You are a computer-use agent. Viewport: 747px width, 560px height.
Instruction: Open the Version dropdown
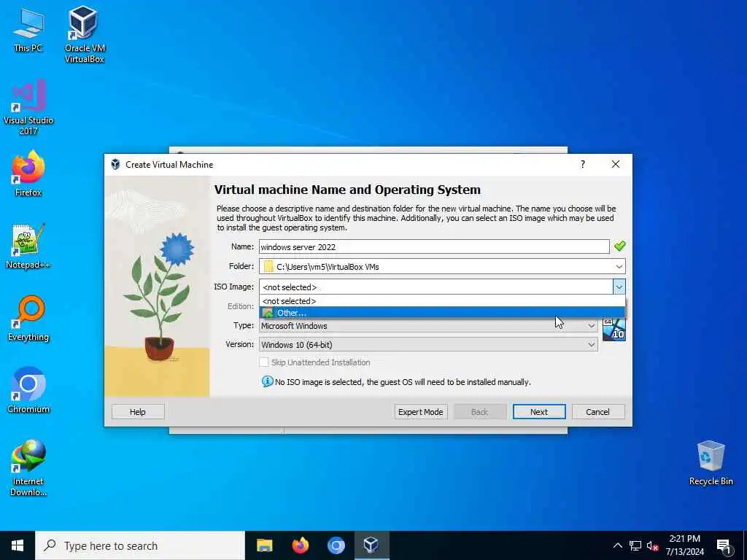(x=428, y=345)
